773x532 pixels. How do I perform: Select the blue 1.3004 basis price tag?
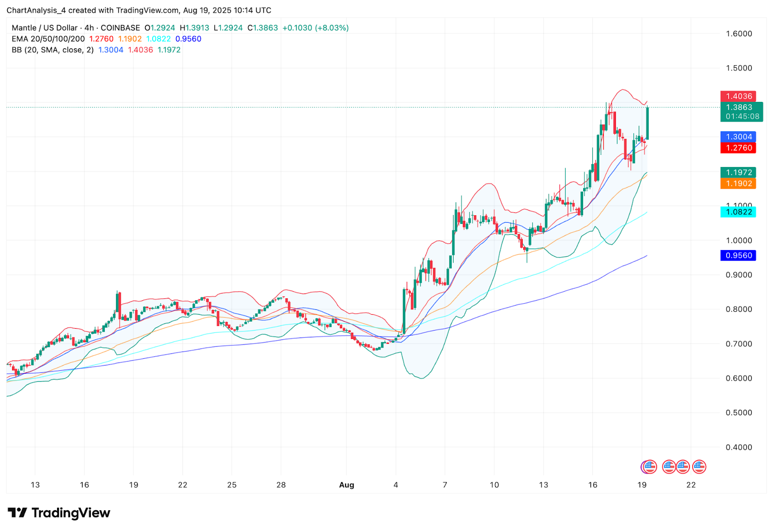point(738,137)
